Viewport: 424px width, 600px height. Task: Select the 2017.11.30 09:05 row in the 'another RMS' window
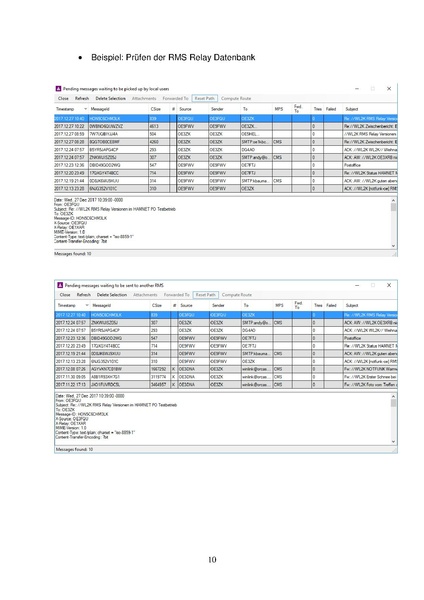(226, 377)
